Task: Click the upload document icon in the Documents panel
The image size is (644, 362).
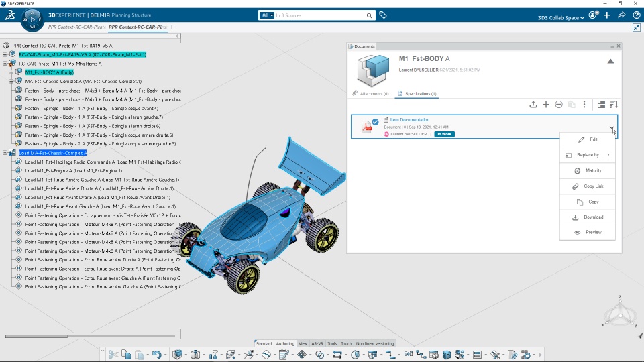Action: coord(533,105)
